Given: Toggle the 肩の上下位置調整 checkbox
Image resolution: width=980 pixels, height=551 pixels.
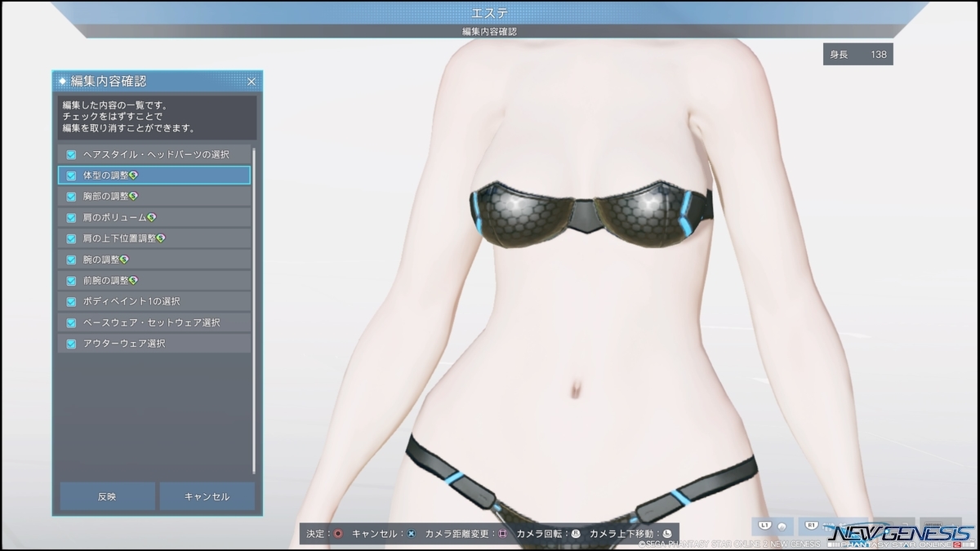Looking at the screenshot, I should point(72,238).
